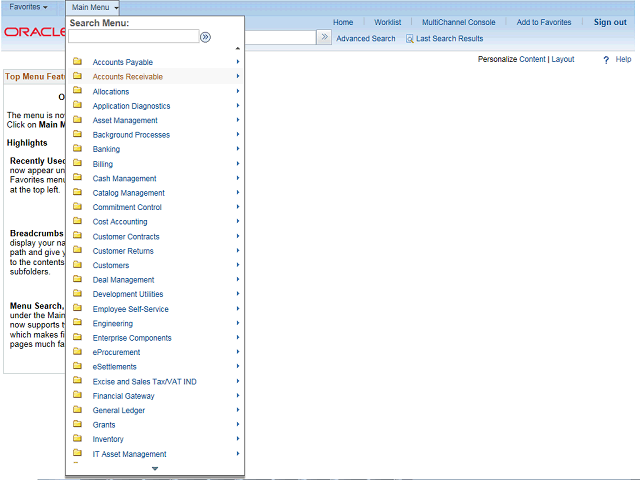
Task: Open the Worklist link
Action: coord(387,22)
